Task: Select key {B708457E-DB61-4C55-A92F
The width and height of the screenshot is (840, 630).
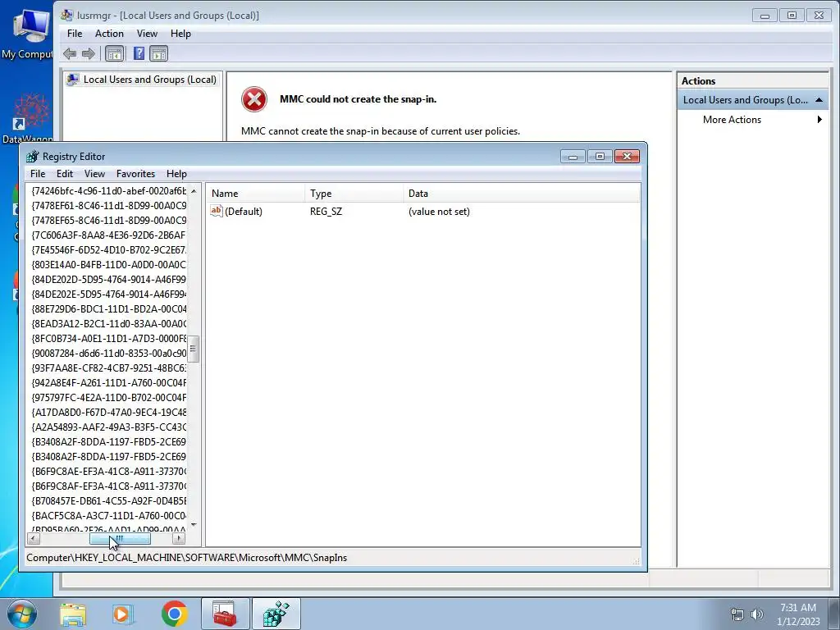Action: [x=109, y=501]
